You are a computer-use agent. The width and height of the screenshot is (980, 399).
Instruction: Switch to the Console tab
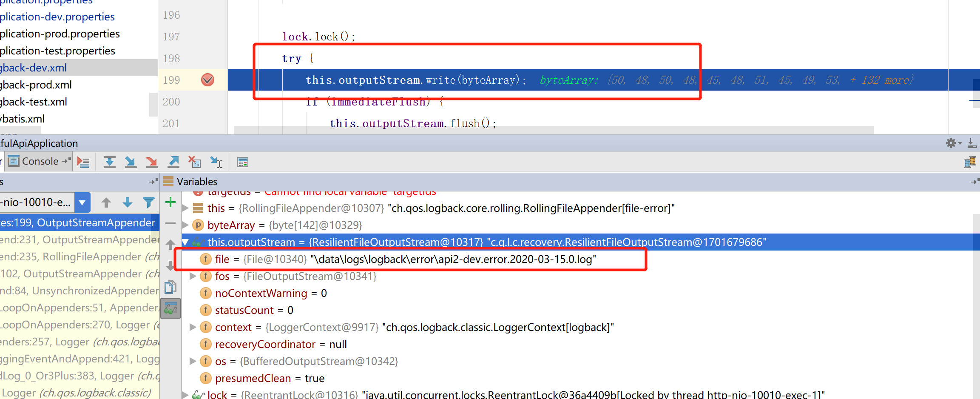(39, 161)
